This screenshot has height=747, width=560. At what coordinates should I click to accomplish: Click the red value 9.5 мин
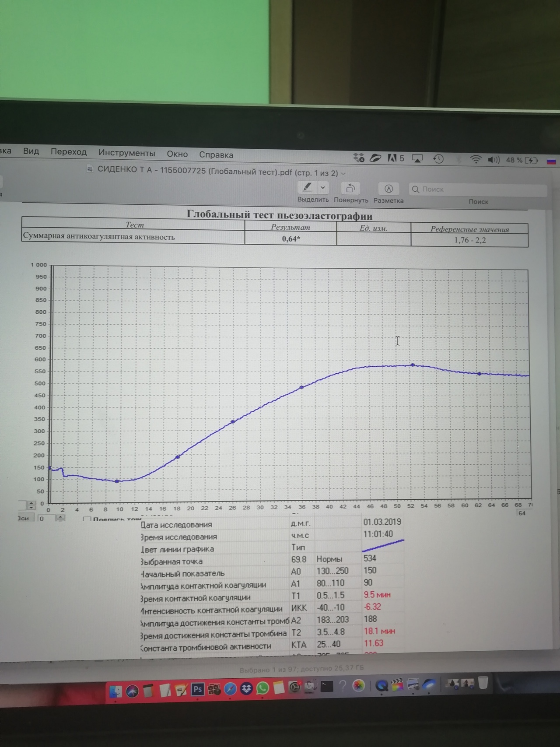[377, 595]
